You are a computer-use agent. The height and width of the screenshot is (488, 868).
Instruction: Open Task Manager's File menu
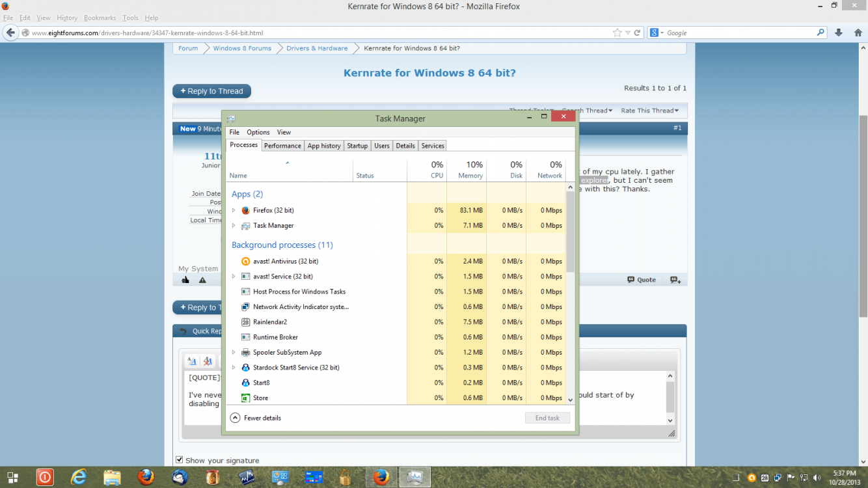pos(234,132)
